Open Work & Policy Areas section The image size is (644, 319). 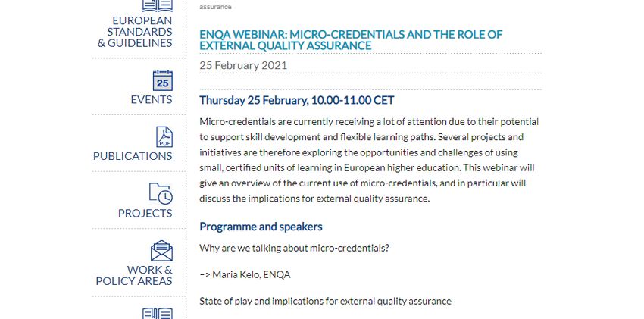tap(134, 276)
